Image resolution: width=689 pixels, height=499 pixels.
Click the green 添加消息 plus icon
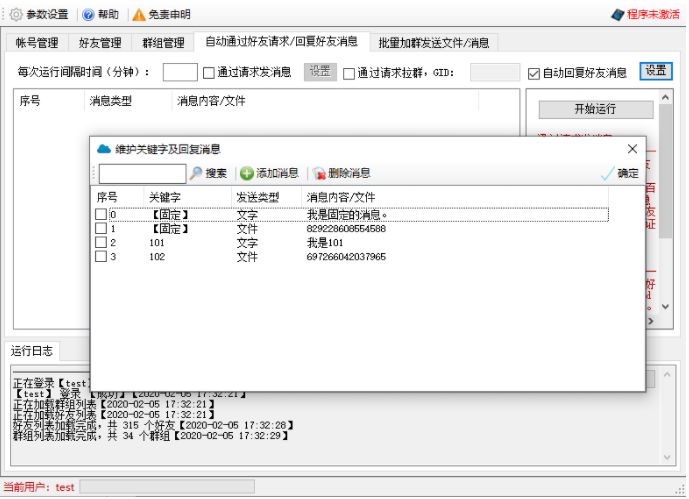pos(247,173)
